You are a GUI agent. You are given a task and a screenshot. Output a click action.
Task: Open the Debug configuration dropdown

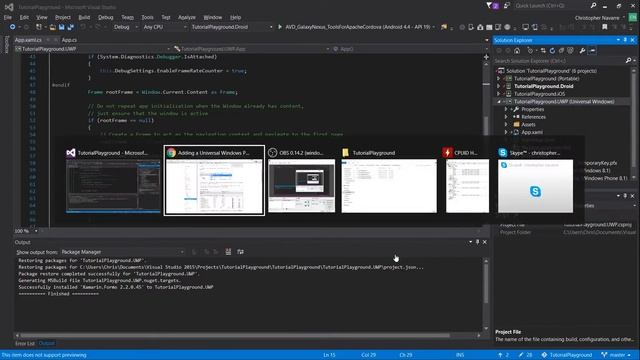pos(125,27)
